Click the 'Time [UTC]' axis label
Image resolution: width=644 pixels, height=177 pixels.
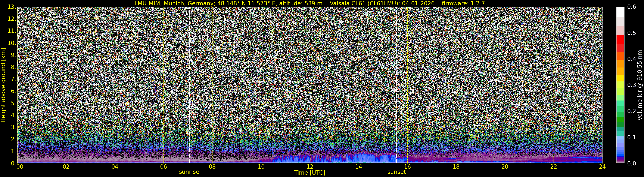310,173
